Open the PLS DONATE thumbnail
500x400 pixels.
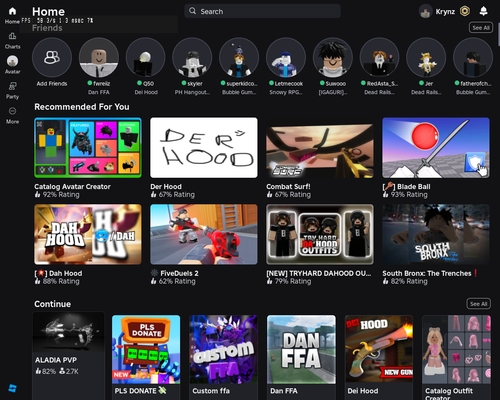pyautogui.click(x=146, y=349)
